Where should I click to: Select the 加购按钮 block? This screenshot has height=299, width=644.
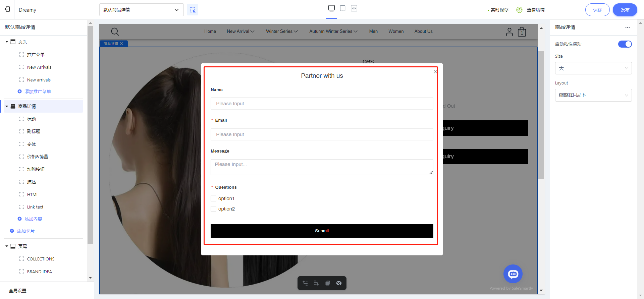coord(36,169)
